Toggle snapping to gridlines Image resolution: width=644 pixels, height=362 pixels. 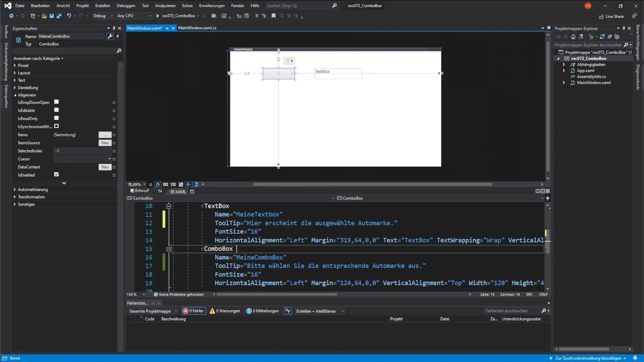click(x=173, y=184)
